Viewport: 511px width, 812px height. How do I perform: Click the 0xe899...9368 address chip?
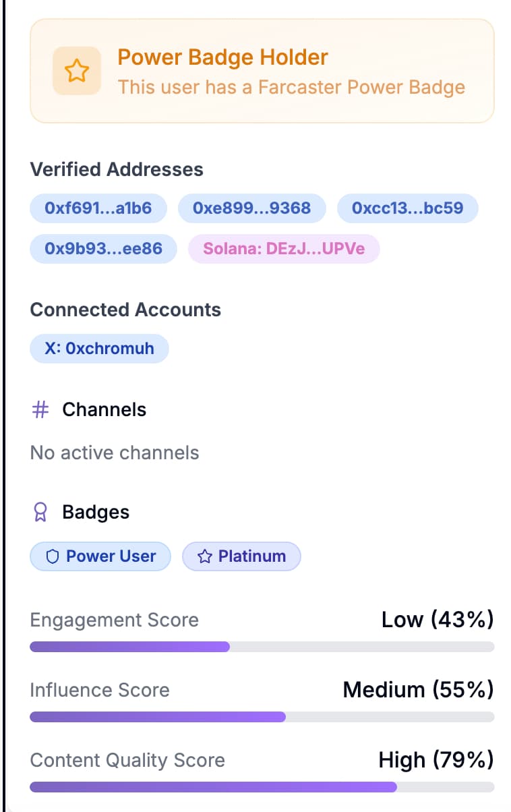(252, 208)
